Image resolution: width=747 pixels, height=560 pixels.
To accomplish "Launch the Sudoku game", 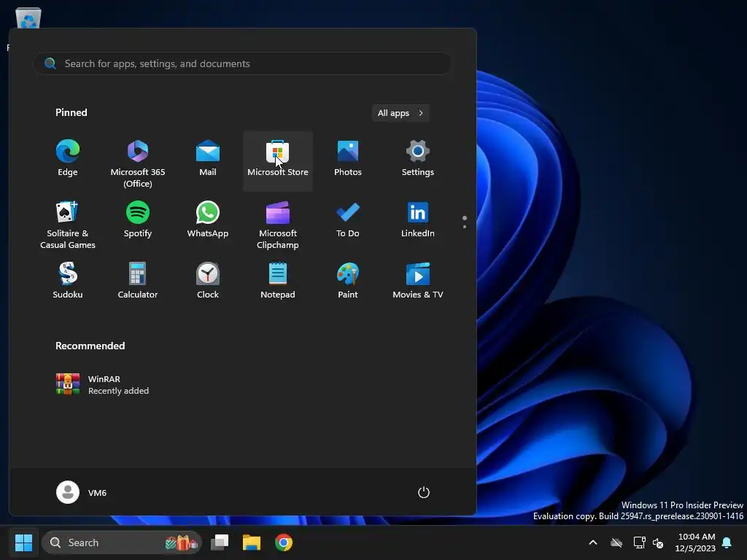I will pyautogui.click(x=68, y=281).
